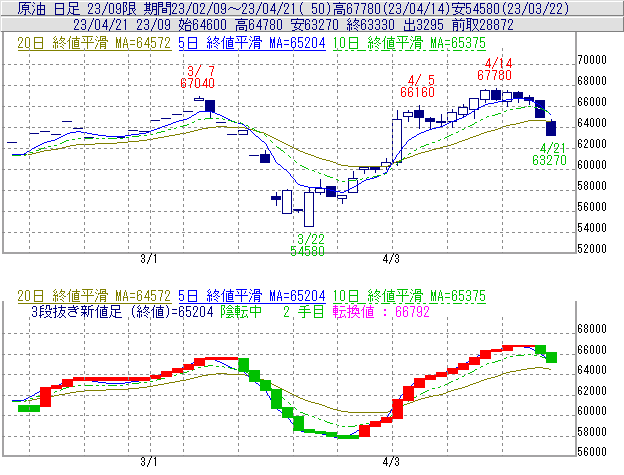Click the 3/1 date label under upper chart

pos(149,259)
